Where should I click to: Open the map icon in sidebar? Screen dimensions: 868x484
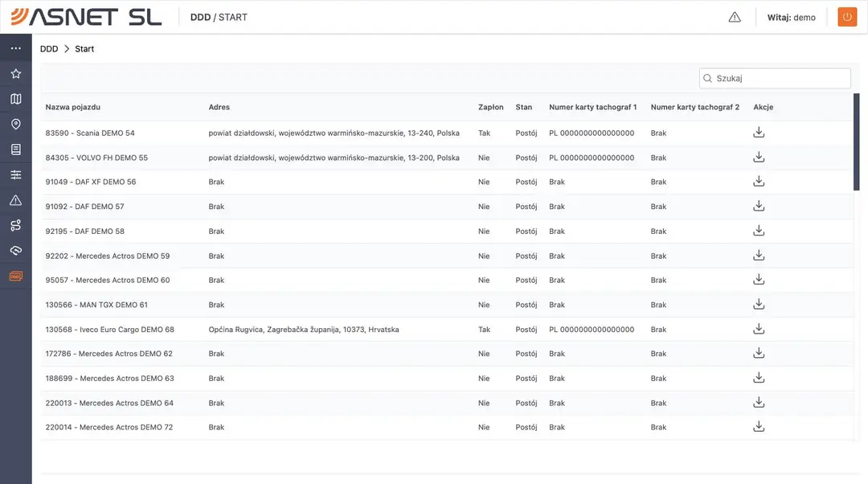(15, 99)
